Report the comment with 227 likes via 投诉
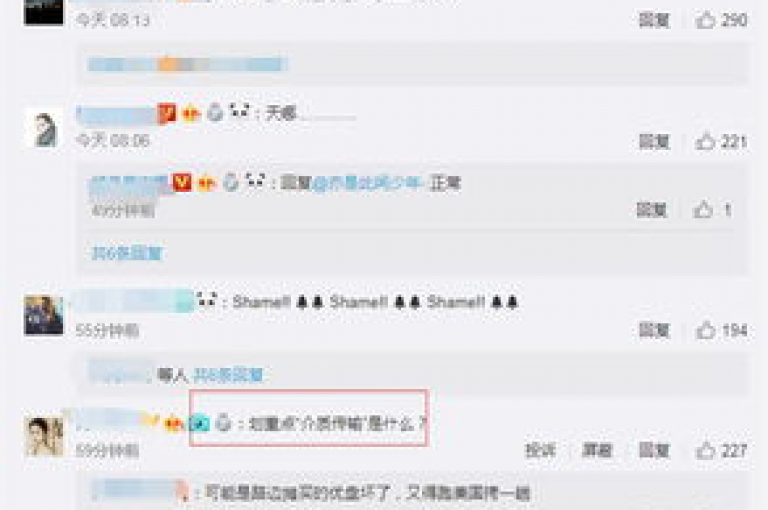Viewport: 768px width, 510px height. [x=541, y=450]
